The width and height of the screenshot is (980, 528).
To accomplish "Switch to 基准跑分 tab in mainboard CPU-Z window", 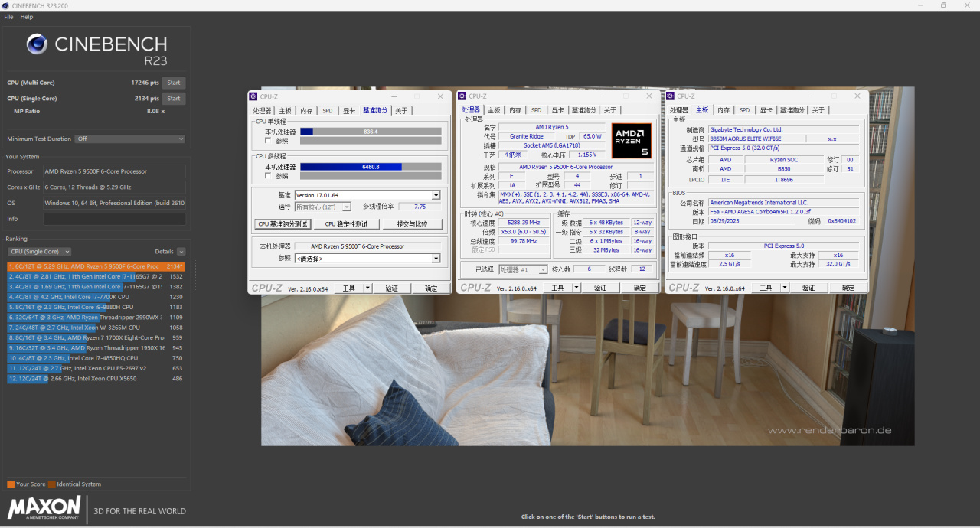I will pyautogui.click(x=792, y=110).
